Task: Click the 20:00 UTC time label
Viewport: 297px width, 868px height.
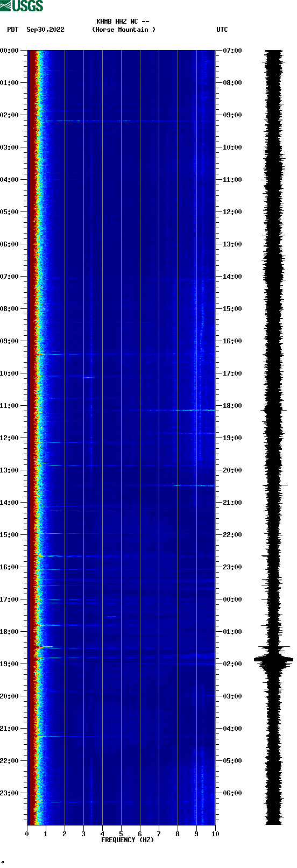Action: coord(232,470)
